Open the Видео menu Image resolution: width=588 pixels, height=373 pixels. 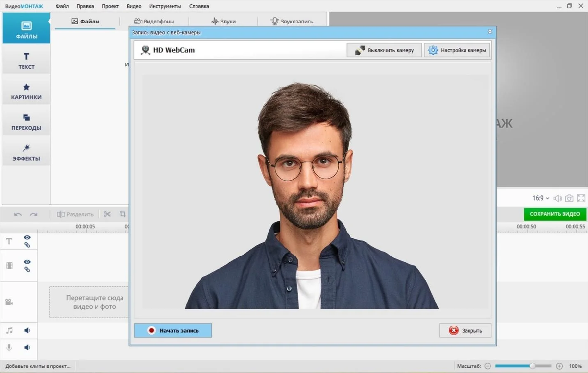point(134,6)
